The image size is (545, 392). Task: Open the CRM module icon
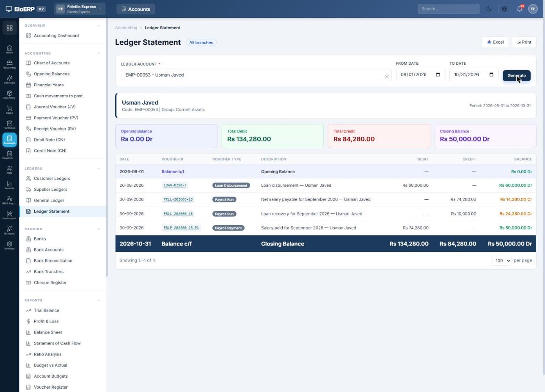(9, 170)
